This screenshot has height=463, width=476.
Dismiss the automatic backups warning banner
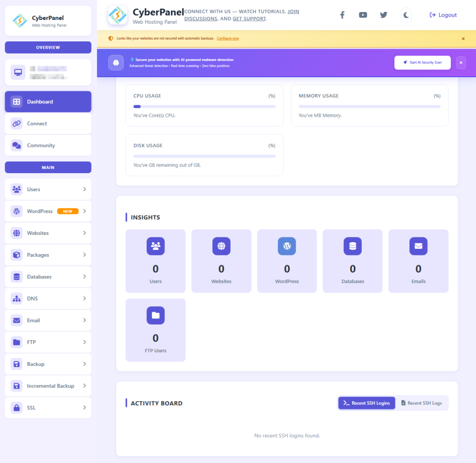463,39
